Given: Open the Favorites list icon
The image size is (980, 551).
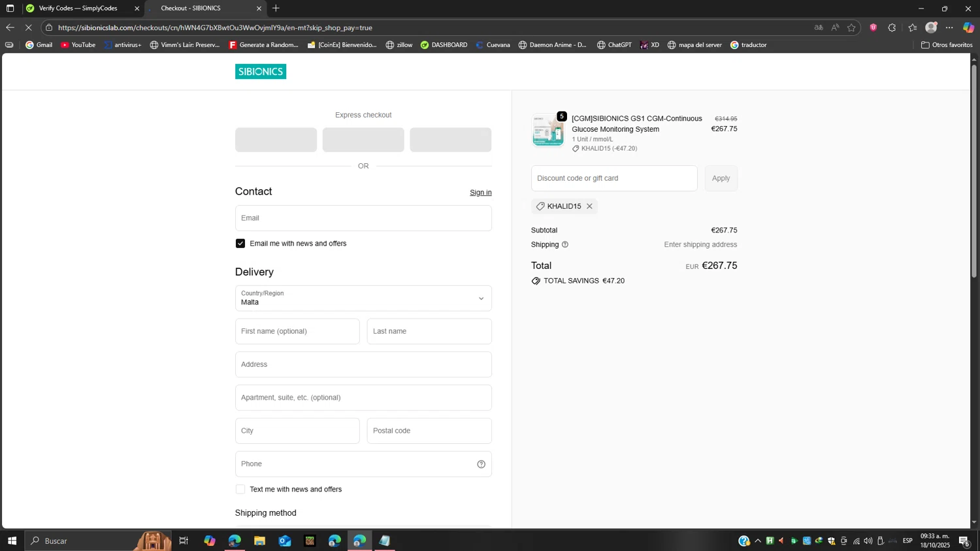Looking at the screenshot, I should (913, 27).
